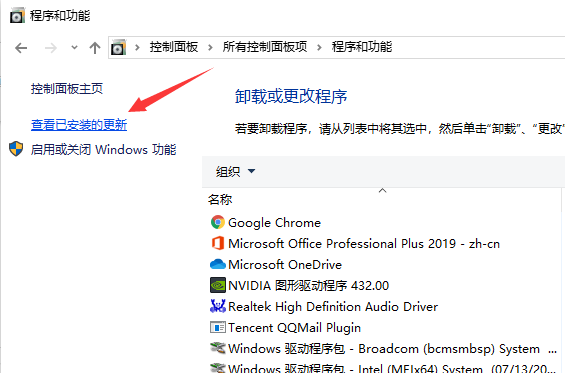Open 启用或关闭 Windows 功能 link

[103, 150]
